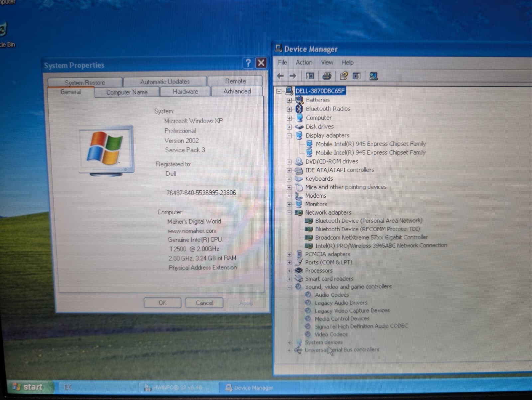
Task: Expand the PCMCIA adapters node
Action: (x=289, y=254)
